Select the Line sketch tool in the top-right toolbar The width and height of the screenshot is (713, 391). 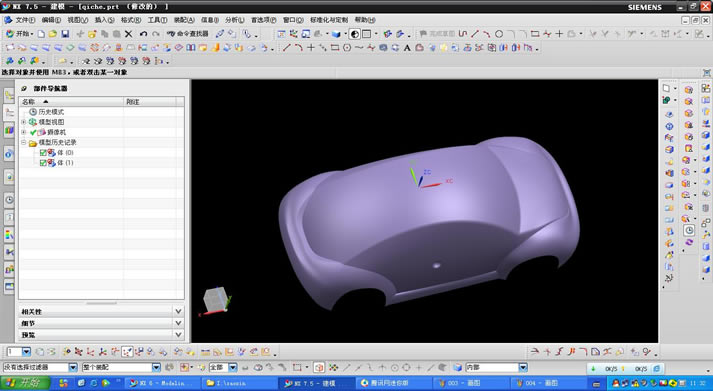point(475,34)
